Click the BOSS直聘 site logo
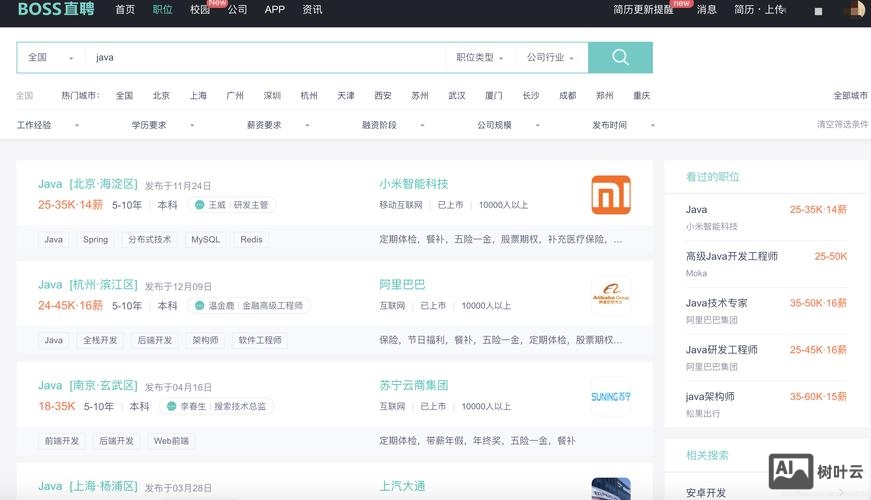The width and height of the screenshot is (871, 500). point(55,10)
